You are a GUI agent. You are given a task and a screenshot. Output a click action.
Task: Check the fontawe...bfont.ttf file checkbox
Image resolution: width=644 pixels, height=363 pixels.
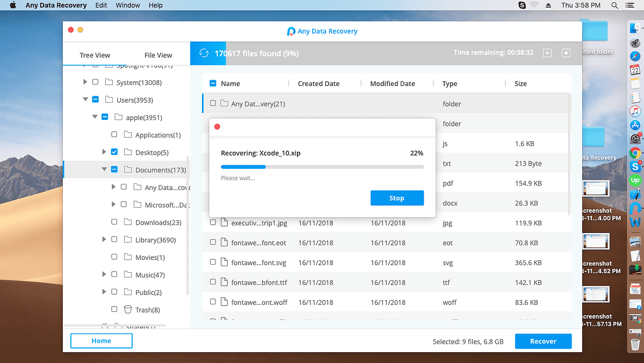coord(213,282)
